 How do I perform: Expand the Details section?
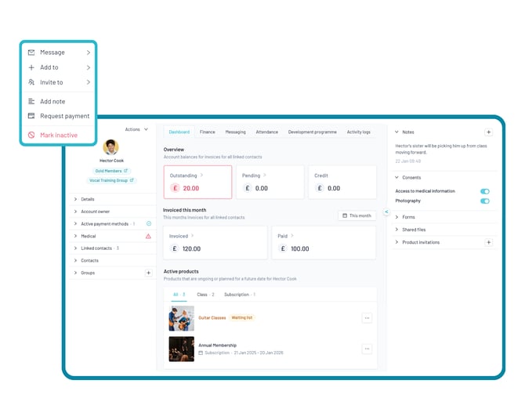point(87,199)
